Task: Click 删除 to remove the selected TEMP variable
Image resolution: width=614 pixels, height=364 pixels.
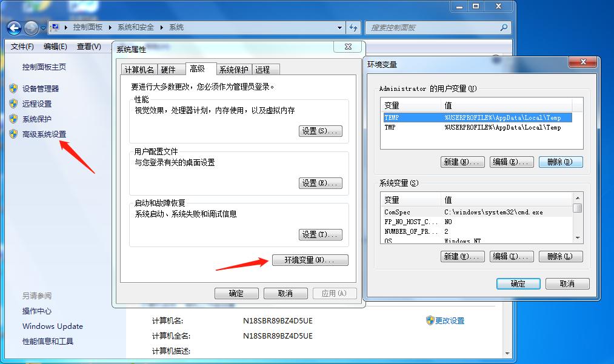Action: point(560,162)
